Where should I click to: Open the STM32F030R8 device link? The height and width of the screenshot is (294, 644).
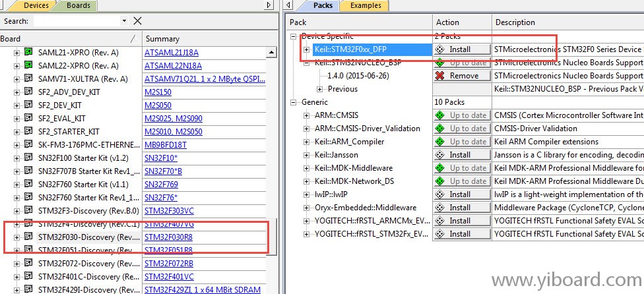[x=168, y=237]
